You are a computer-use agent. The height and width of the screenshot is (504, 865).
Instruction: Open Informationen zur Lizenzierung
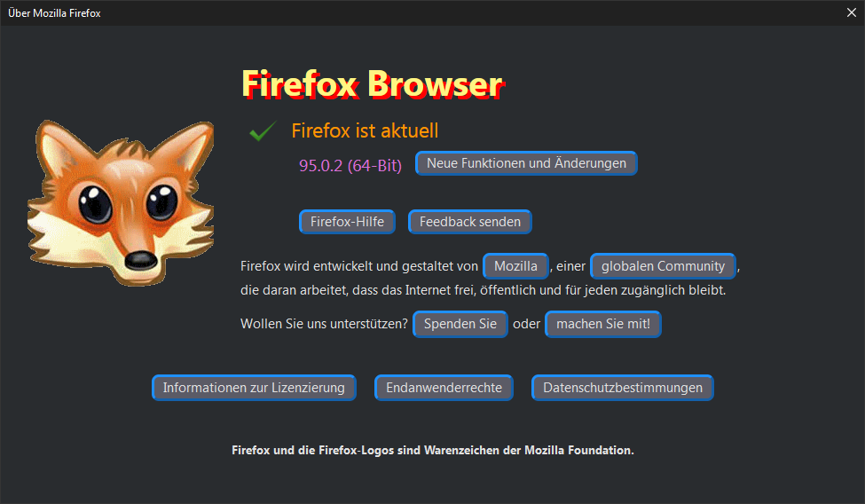254,388
